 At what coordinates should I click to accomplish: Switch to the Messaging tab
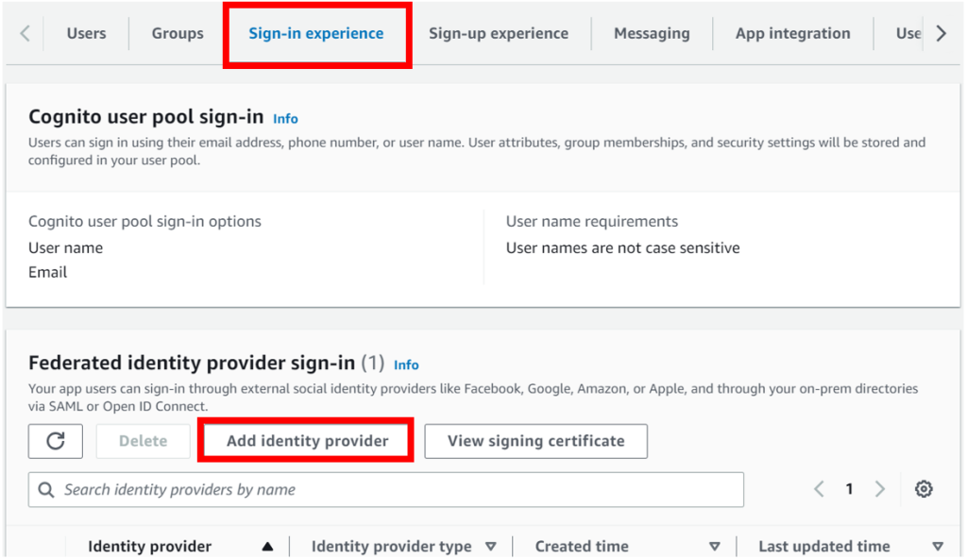coord(652,33)
